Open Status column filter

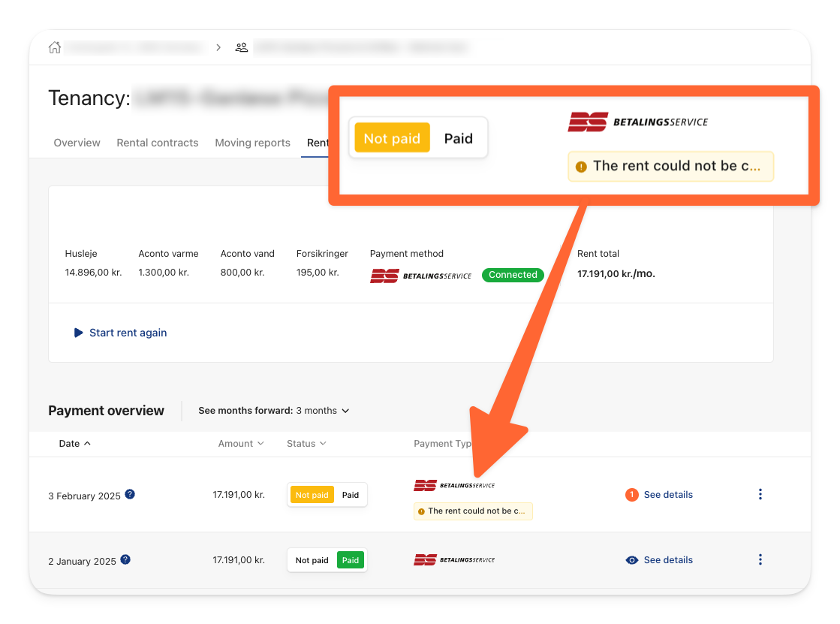point(306,443)
